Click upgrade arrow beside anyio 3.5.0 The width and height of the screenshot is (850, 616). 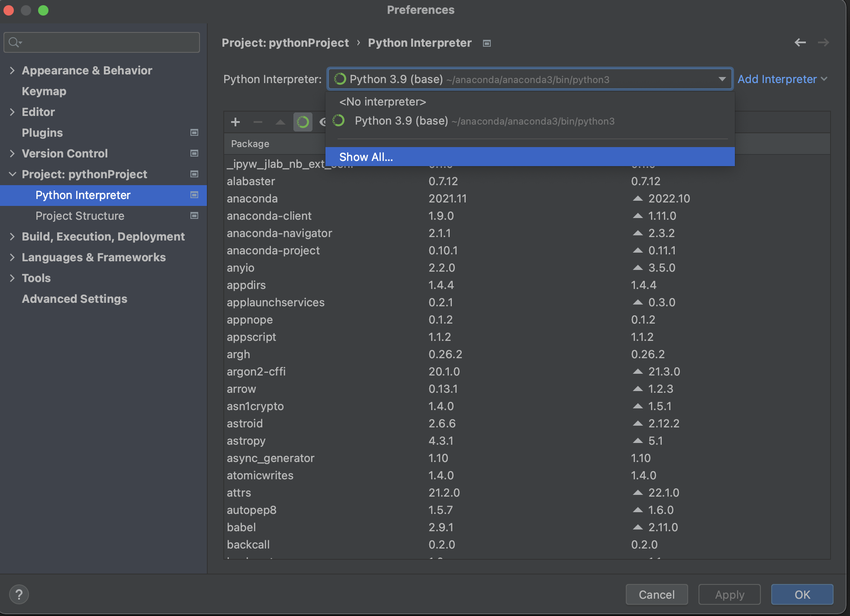(x=637, y=267)
